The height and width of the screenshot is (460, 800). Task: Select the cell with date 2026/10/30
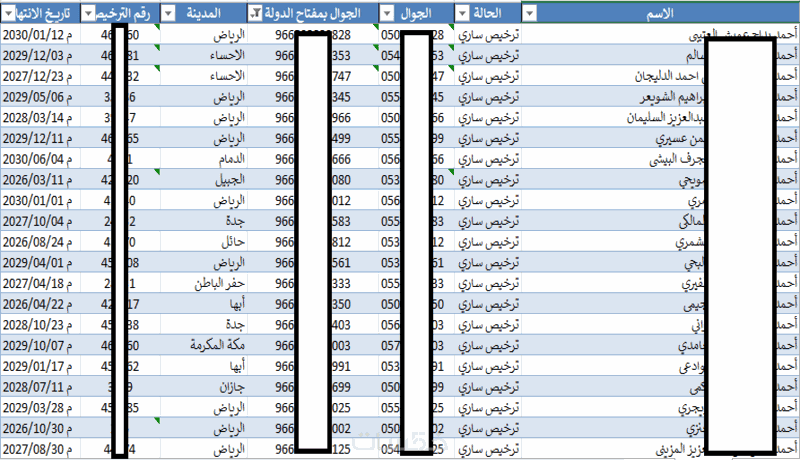[40, 429]
